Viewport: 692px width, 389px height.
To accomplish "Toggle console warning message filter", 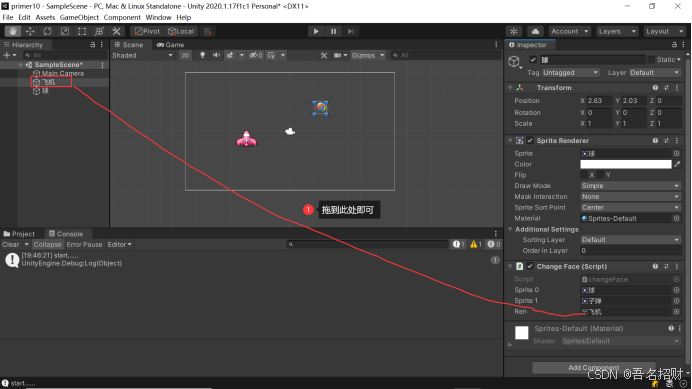I will click(x=476, y=244).
